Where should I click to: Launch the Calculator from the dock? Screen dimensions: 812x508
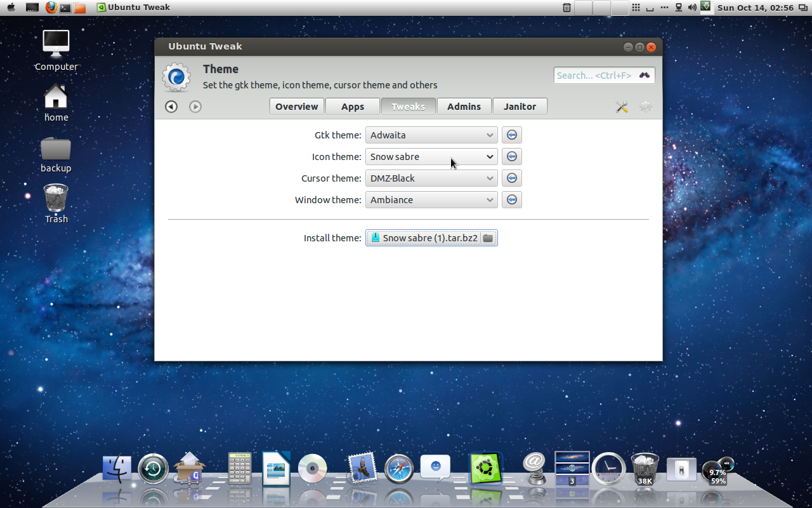tap(240, 469)
